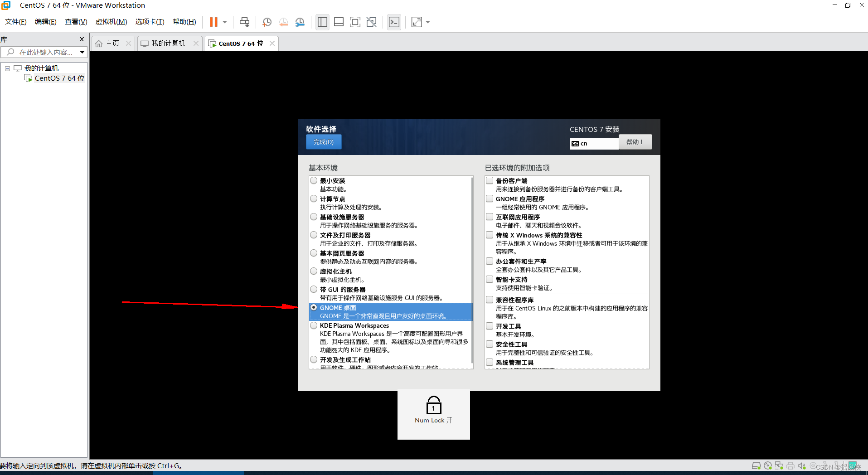Check the 互联网应用程序 checkbox

[x=490, y=217]
